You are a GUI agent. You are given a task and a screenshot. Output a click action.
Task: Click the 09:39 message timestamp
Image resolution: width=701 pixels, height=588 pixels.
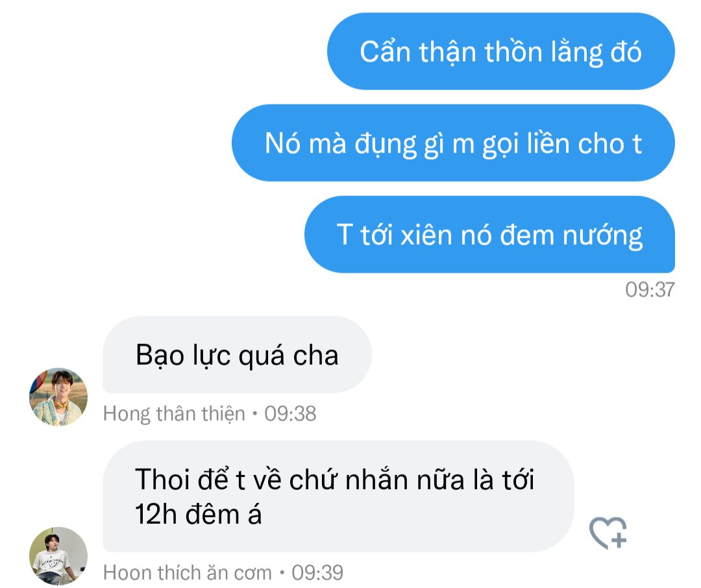(317, 572)
